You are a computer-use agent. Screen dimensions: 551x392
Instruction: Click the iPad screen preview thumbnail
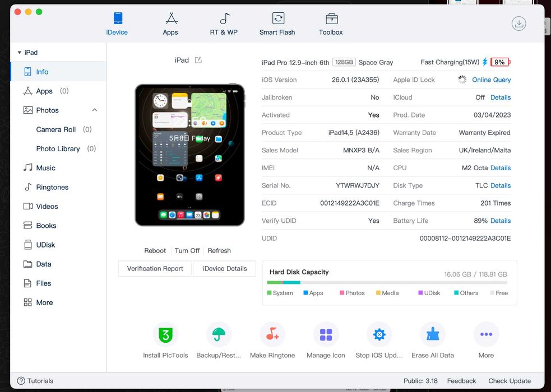(190, 155)
